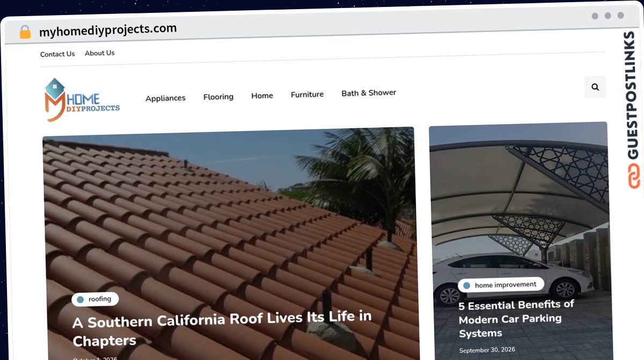Open the Bath & Shower category
Viewport: 644px width, 360px height.
click(x=369, y=92)
